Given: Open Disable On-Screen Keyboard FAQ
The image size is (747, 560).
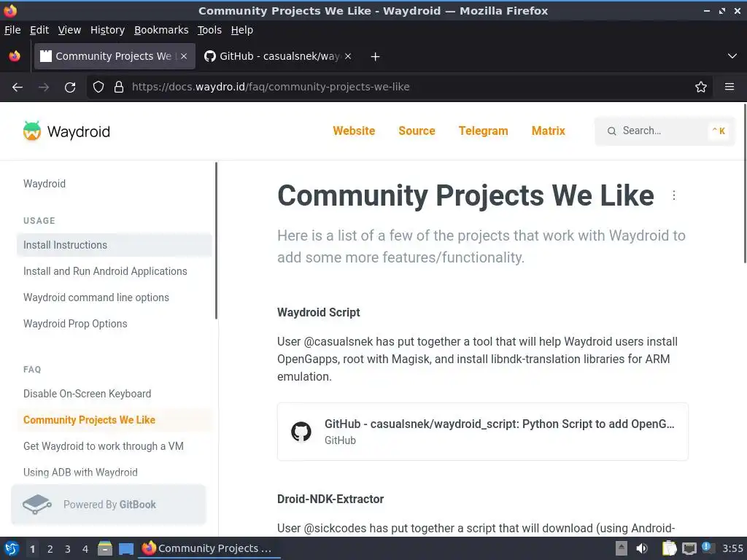Looking at the screenshot, I should (88, 394).
